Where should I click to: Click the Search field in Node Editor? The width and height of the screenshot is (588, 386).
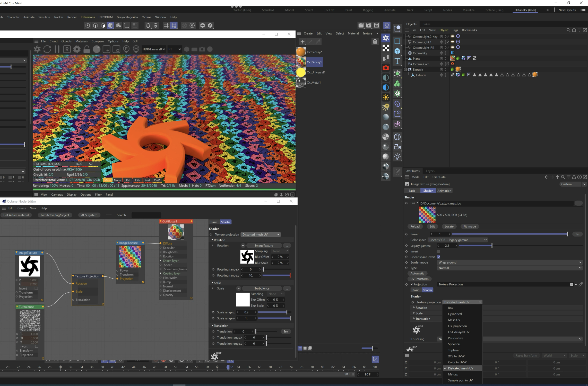[146, 215]
